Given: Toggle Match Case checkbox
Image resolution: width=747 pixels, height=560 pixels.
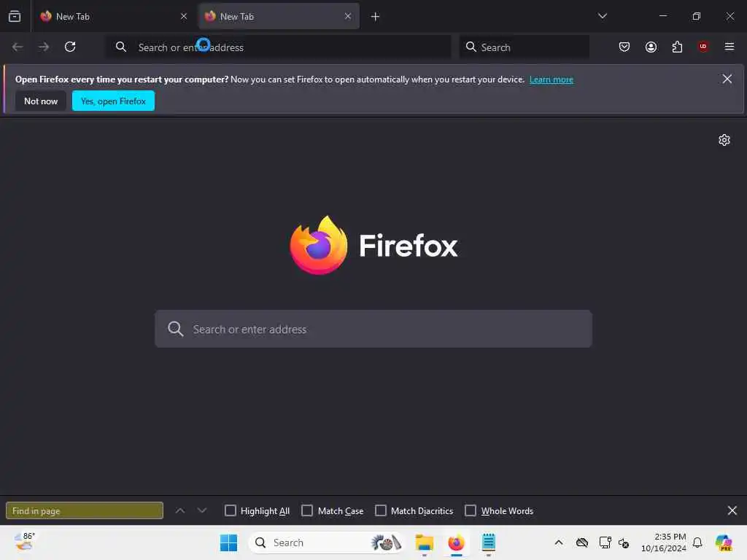Looking at the screenshot, I should [x=307, y=510].
